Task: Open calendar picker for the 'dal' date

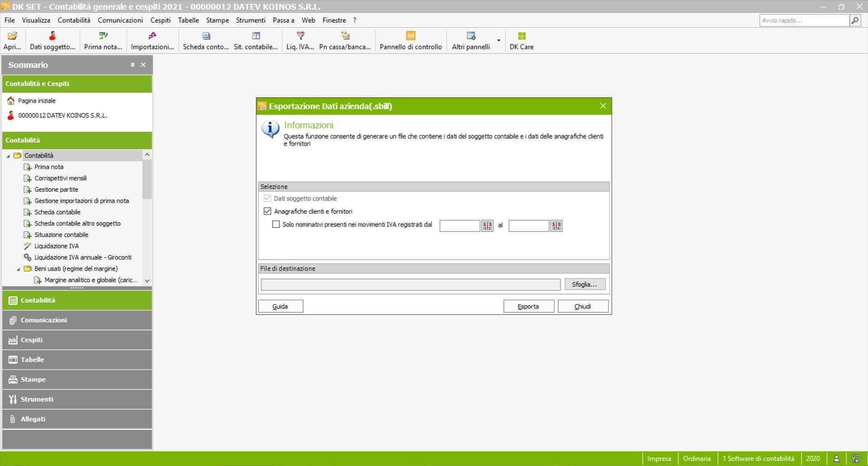Action: 487,226
